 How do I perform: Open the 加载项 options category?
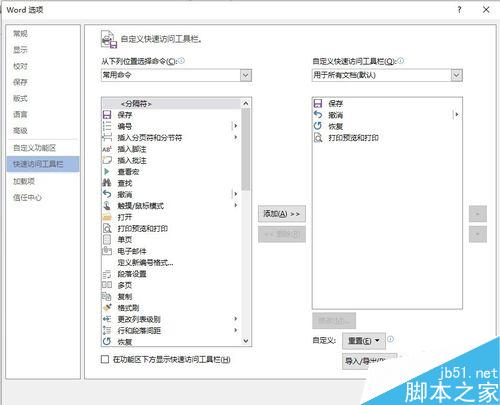tap(24, 181)
